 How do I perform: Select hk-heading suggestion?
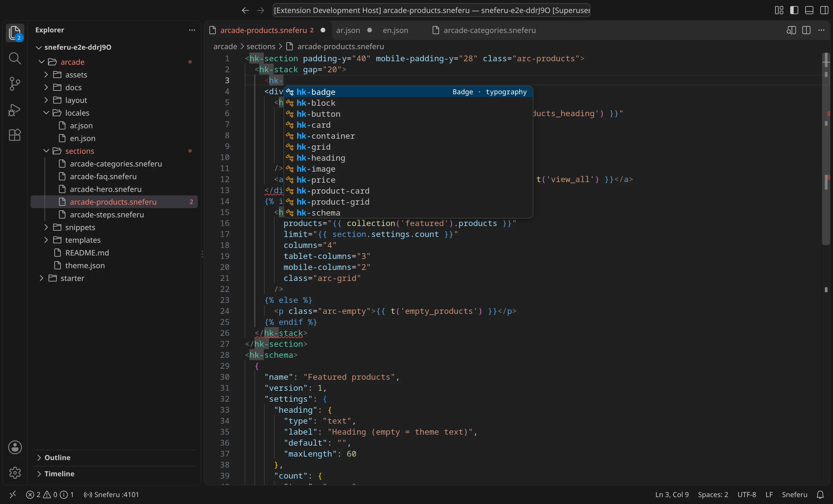coord(408,158)
